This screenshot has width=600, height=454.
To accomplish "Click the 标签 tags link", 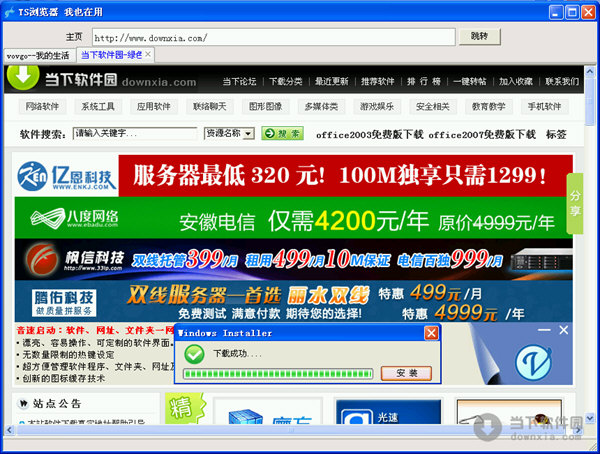I will (x=556, y=134).
